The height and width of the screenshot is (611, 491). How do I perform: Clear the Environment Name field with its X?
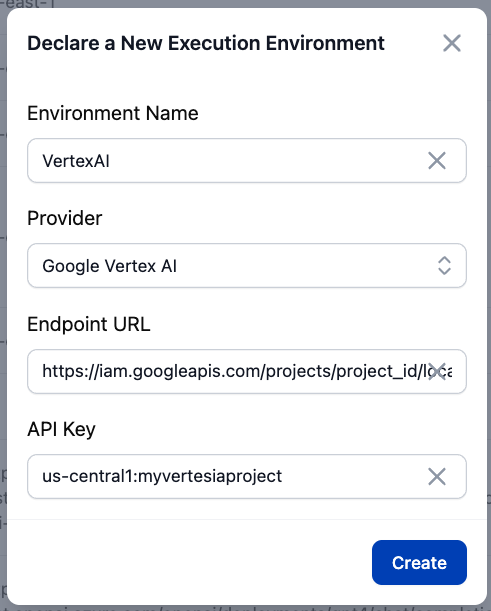pyautogui.click(x=437, y=161)
